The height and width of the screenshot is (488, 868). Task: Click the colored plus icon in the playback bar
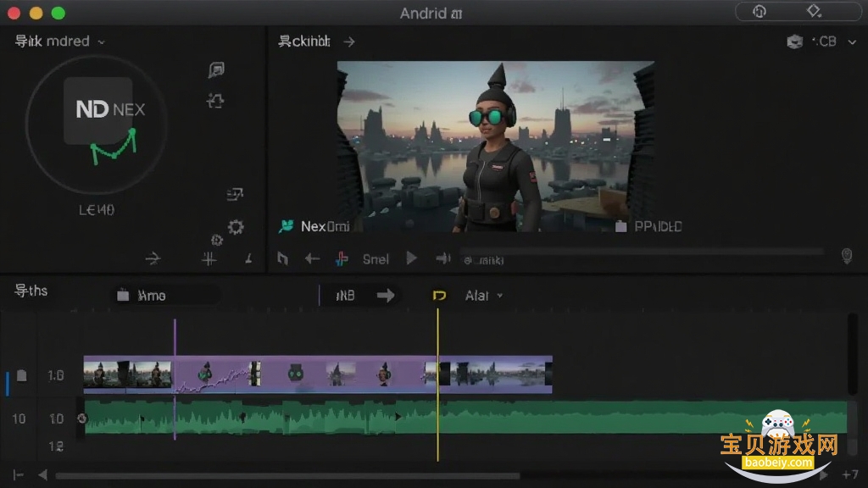pos(342,258)
